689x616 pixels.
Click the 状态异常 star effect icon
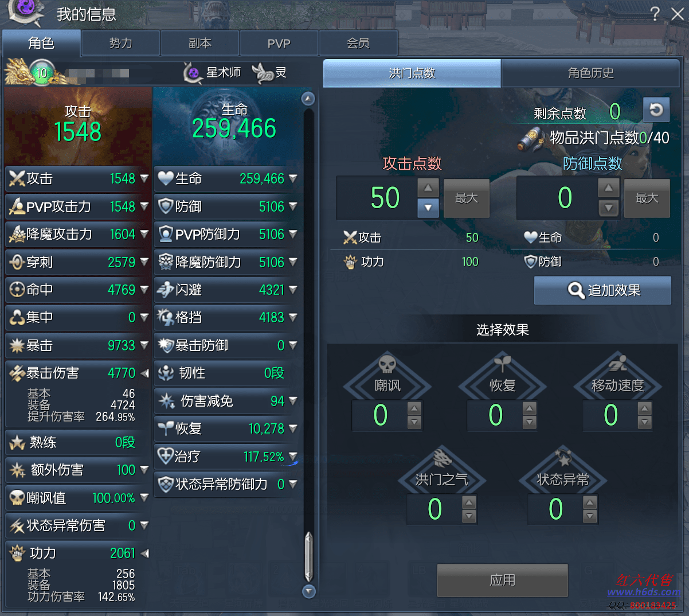click(x=563, y=458)
